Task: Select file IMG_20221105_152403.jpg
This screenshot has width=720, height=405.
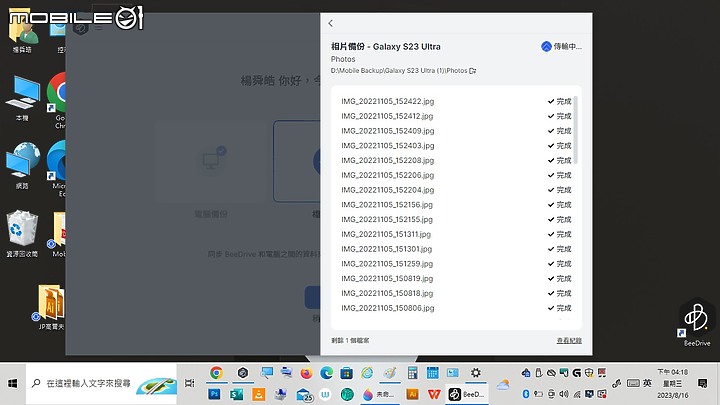Action: tap(388, 146)
